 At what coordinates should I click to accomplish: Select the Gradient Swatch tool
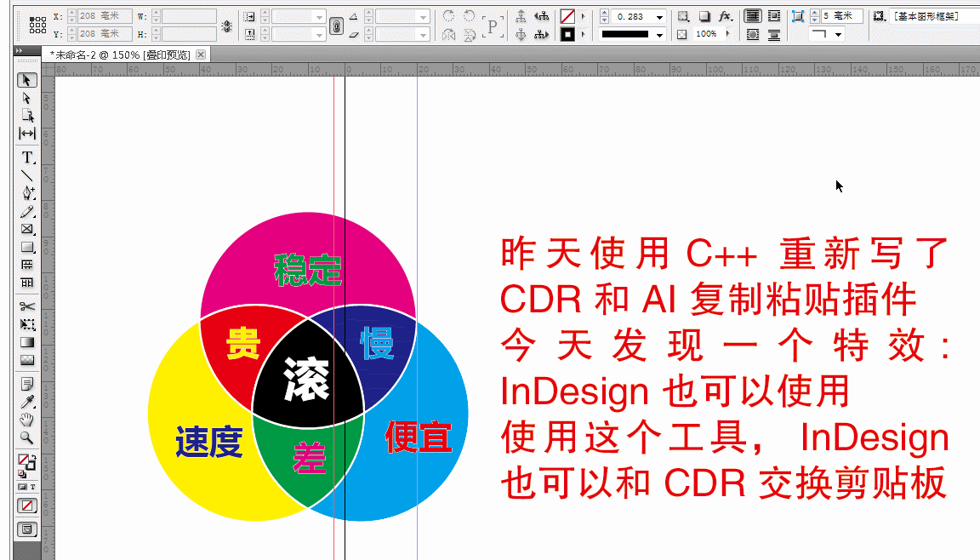coord(26,342)
